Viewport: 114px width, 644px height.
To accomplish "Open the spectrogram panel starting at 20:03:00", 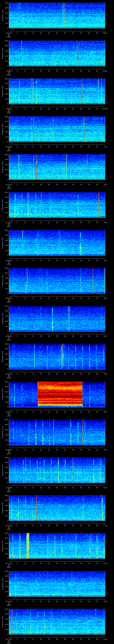I will click(57, 243).
